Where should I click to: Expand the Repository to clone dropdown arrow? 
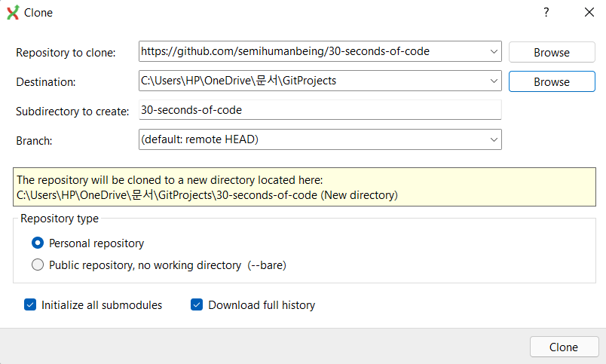tap(494, 52)
